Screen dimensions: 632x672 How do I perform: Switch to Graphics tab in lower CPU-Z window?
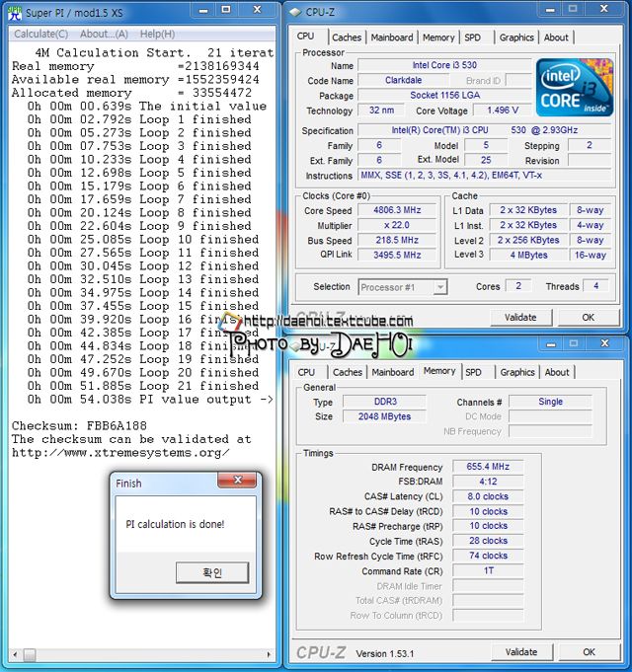click(517, 372)
